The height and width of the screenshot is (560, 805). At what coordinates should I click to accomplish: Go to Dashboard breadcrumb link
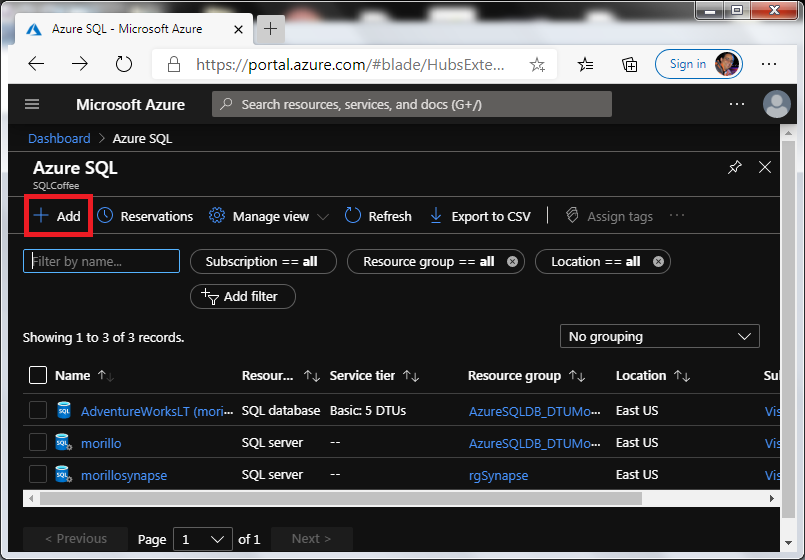pyautogui.click(x=59, y=139)
